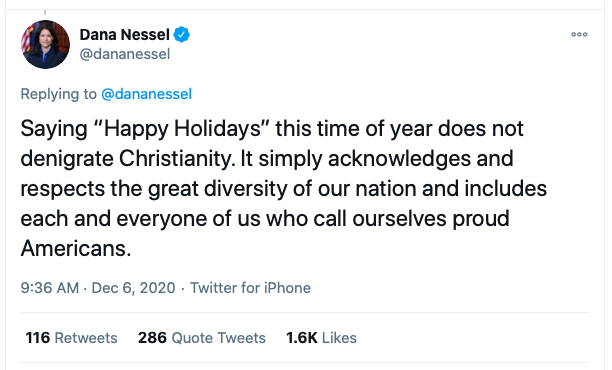Follow the blue @dananessel link after Replying to
Image resolution: width=612 pixels, height=370 pixels.
146,94
